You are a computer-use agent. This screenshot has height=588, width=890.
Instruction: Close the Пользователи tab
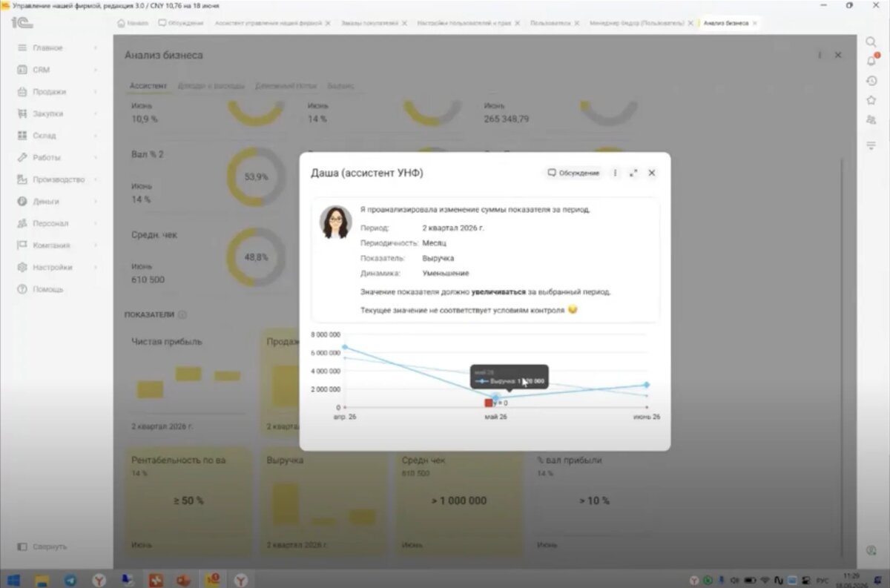576,23
